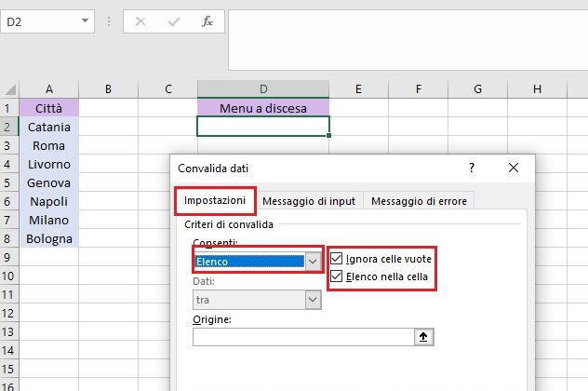The width and height of the screenshot is (588, 391).
Task: Select the Menu a discesa header cell
Action: click(263, 108)
